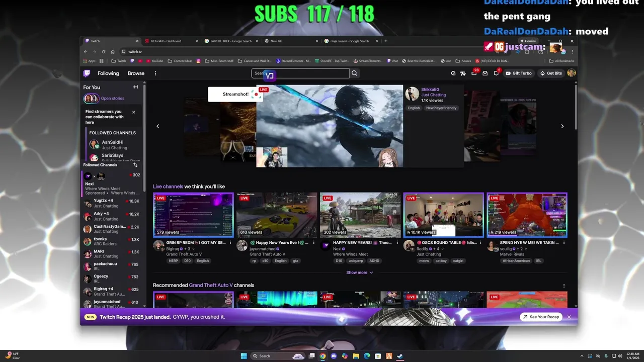The image size is (644, 362).
Task: Open the Gemini button in Chrome
Action: coord(528,41)
